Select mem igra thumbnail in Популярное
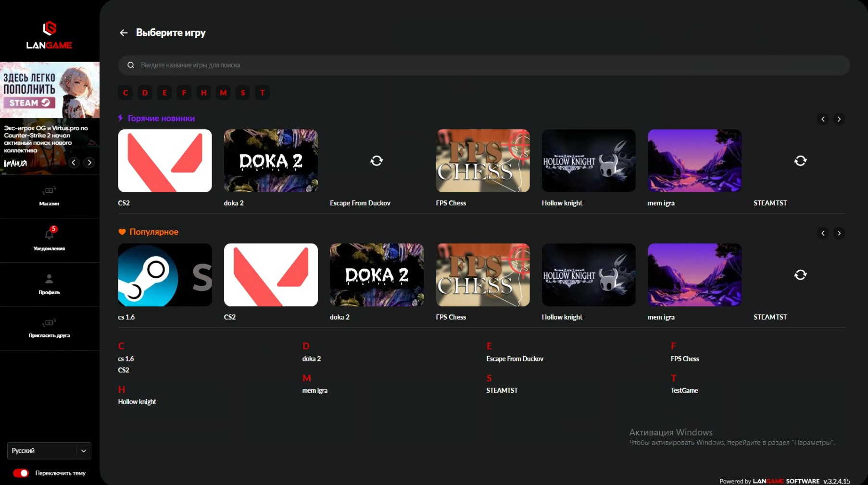Image resolution: width=868 pixels, height=485 pixels. (x=694, y=274)
